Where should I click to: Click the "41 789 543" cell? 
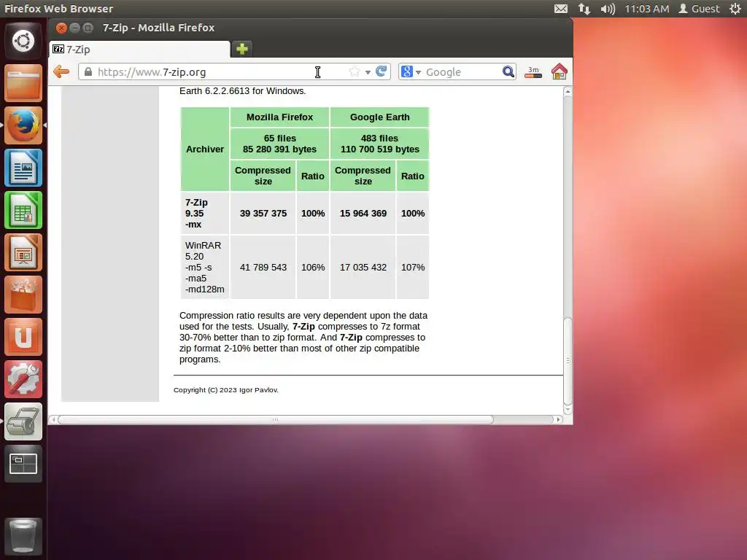click(263, 267)
